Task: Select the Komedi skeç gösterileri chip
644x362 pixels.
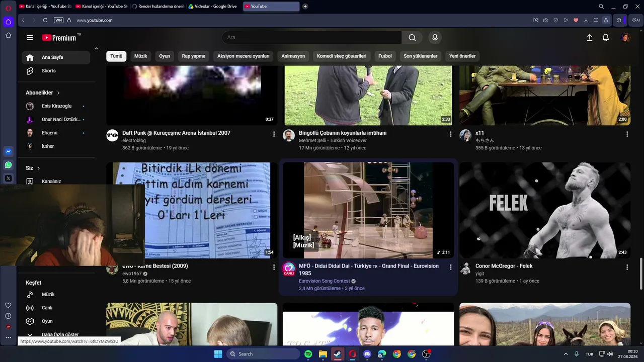Action: click(x=342, y=56)
